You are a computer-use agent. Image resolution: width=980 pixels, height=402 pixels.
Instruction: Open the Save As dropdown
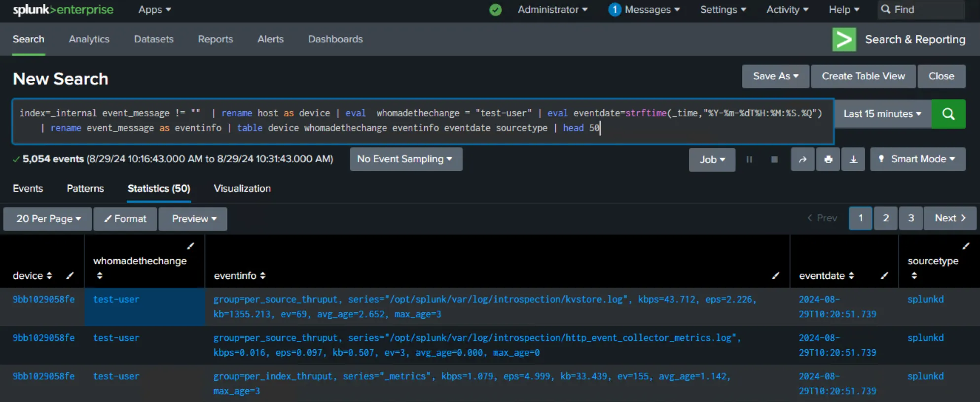coord(775,76)
